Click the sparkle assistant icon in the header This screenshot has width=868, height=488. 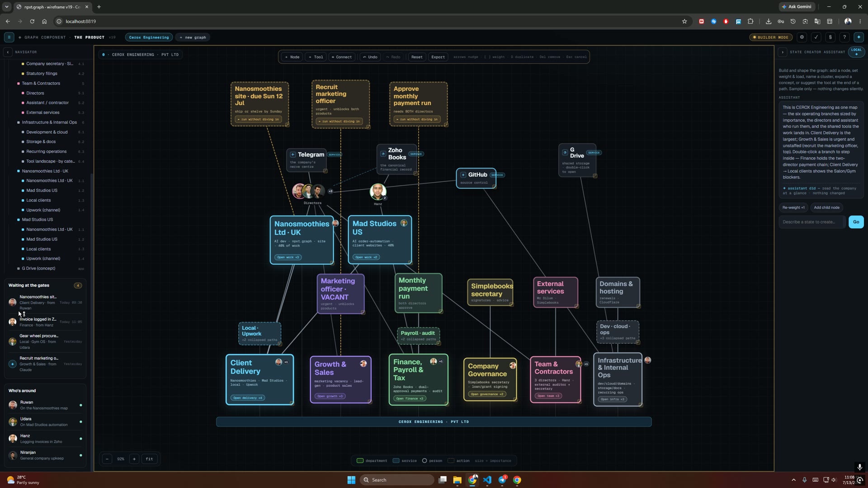click(x=859, y=38)
